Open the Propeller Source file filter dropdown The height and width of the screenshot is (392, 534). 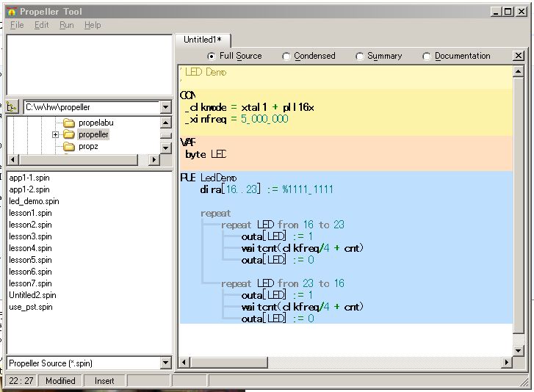click(165, 363)
